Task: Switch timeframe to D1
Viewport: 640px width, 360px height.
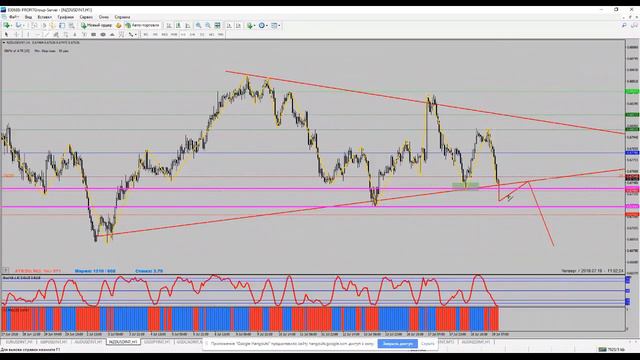Action: pos(202,34)
